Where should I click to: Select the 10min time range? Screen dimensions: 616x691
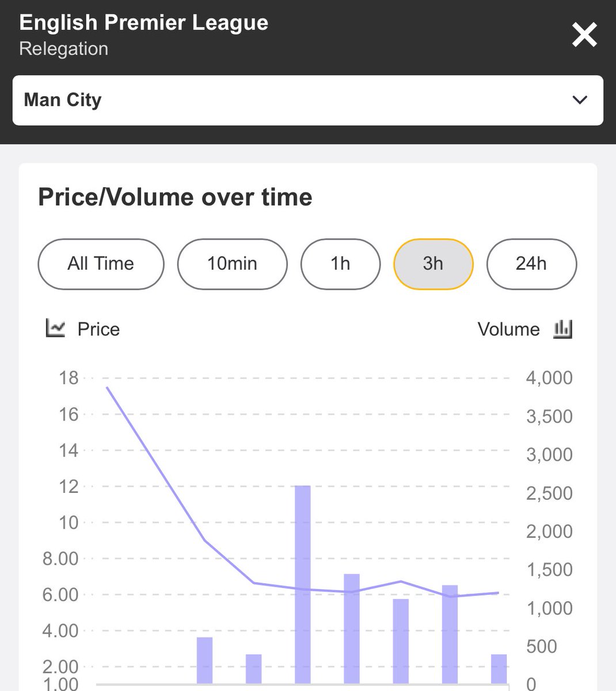click(x=232, y=264)
